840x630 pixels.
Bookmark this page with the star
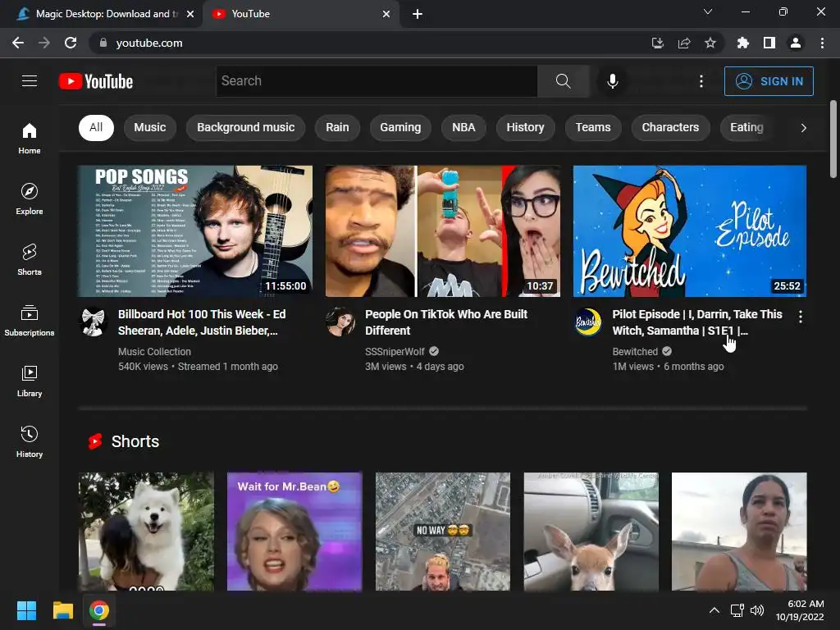point(710,43)
